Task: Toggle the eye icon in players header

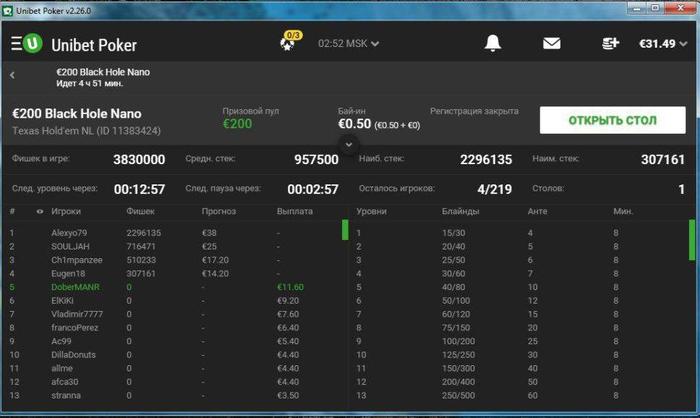Action: (x=40, y=212)
